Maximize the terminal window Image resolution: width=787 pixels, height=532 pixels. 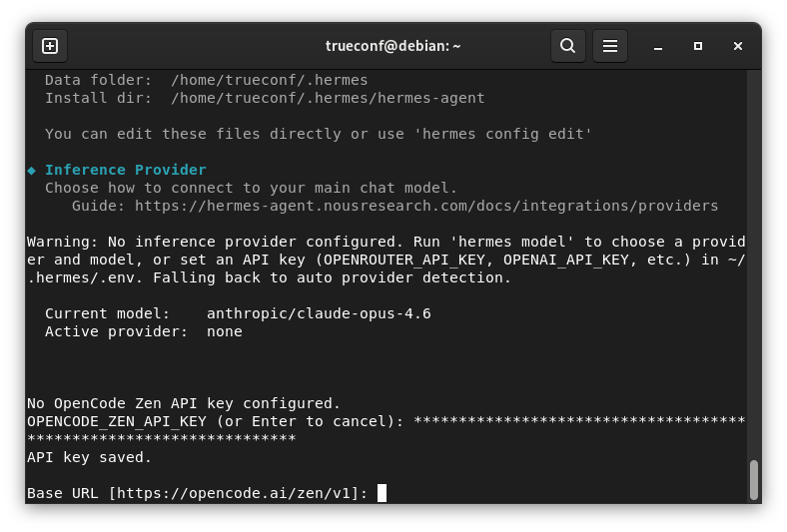[x=698, y=46]
